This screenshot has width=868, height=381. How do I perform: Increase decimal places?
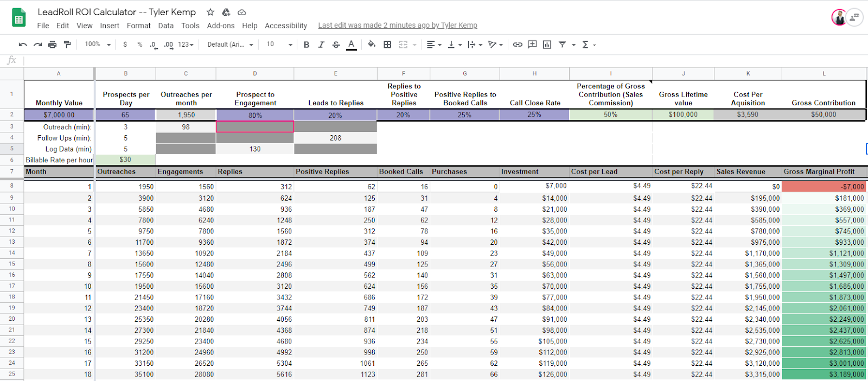pyautogui.click(x=168, y=45)
